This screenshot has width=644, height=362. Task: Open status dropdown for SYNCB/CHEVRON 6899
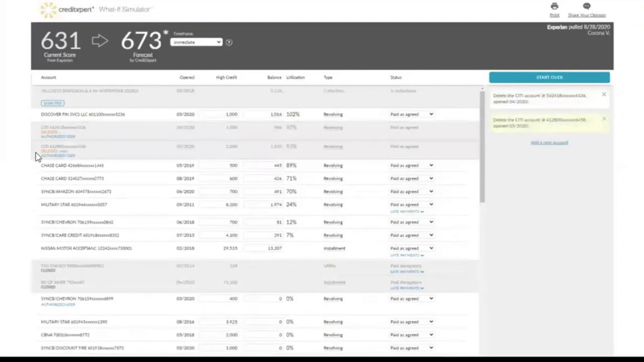[412, 299]
